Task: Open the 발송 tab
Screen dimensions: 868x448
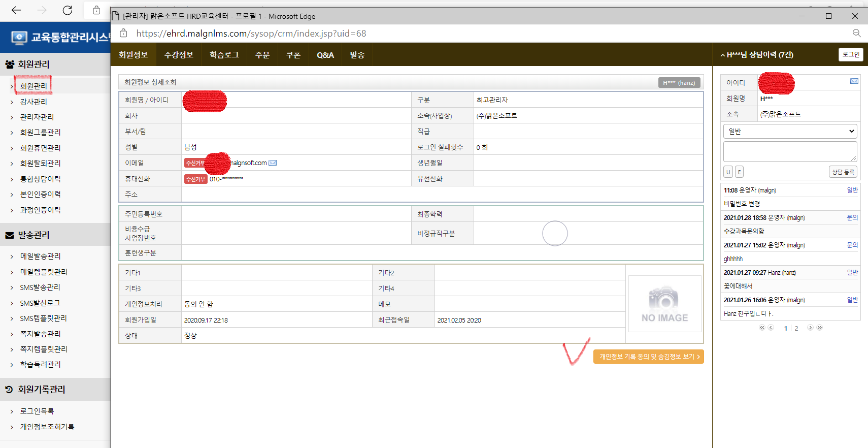Action: coord(357,55)
